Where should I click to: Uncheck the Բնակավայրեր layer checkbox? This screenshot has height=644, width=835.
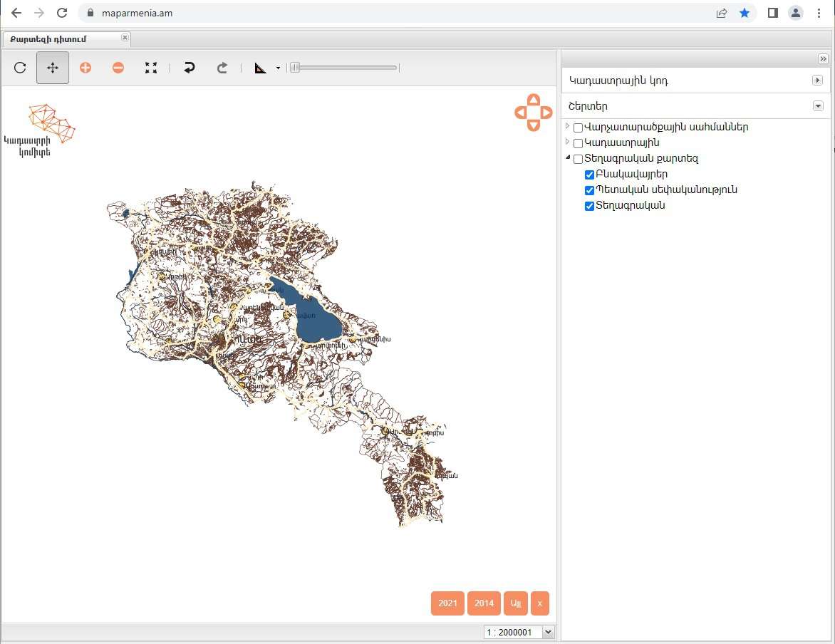tap(589, 175)
